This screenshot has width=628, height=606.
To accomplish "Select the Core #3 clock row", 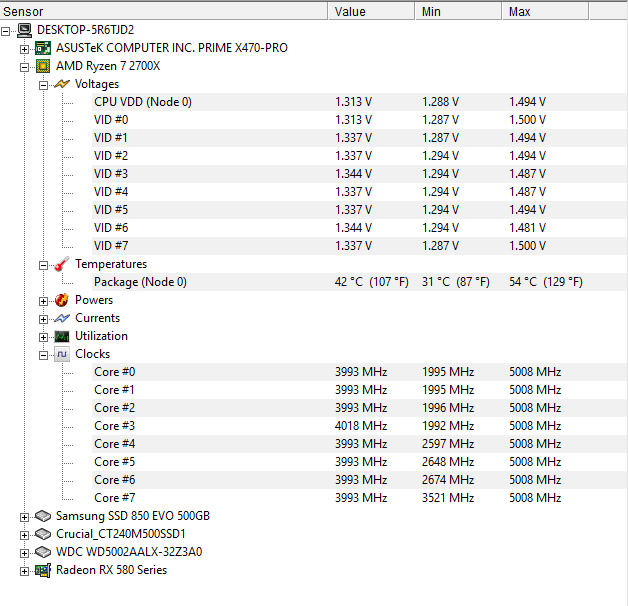I will tap(360, 426).
